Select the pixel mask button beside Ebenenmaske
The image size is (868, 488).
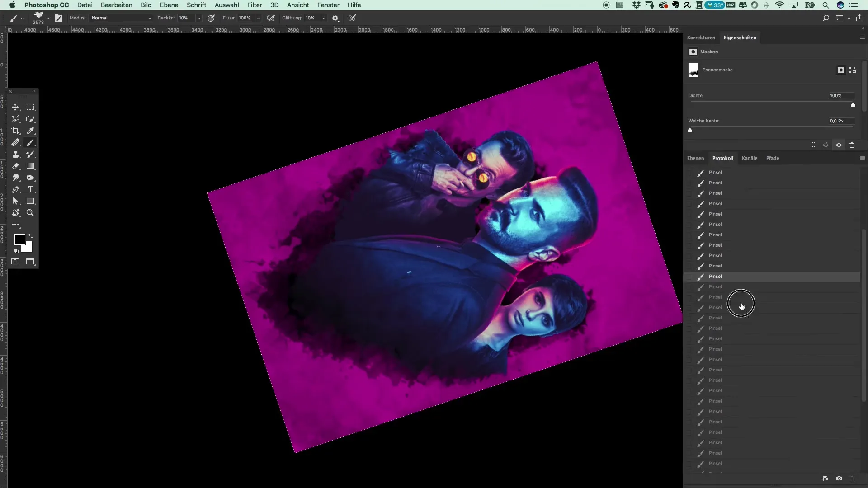(x=841, y=70)
